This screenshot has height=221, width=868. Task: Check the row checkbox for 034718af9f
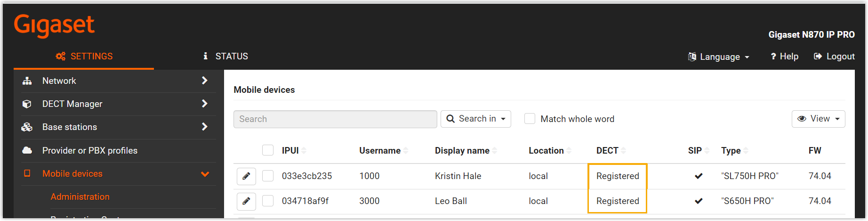coord(268,201)
